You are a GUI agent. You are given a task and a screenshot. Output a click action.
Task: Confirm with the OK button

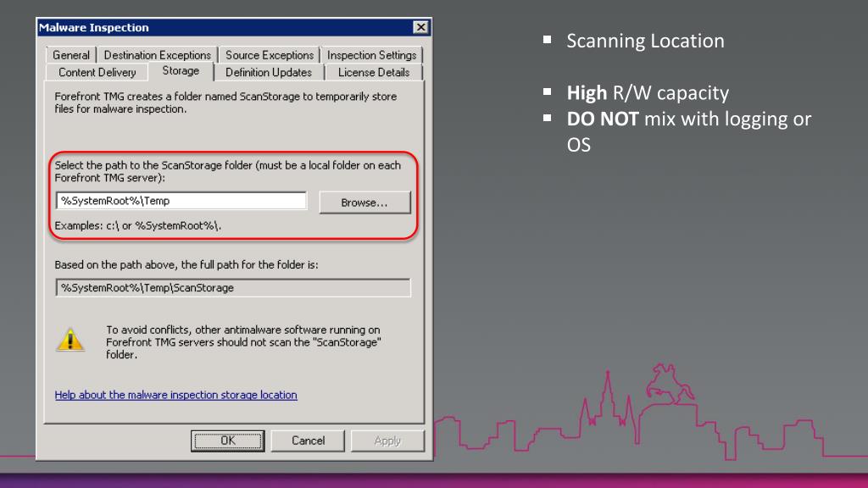pyautogui.click(x=227, y=441)
